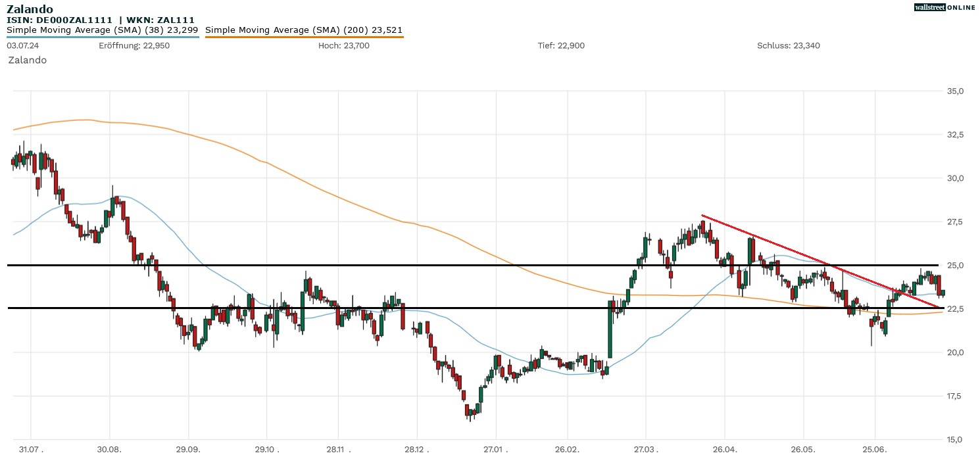Click the 28.12. date axis label
The width and height of the screenshot is (980, 453).
click(416, 448)
